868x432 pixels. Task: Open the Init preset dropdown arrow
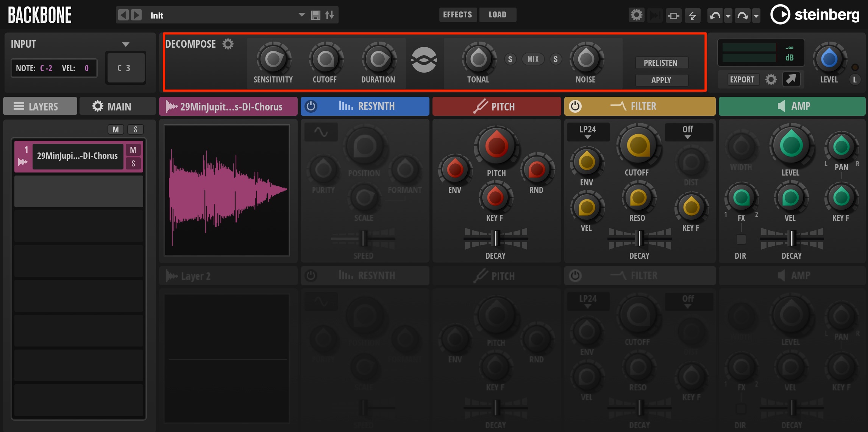coord(301,15)
